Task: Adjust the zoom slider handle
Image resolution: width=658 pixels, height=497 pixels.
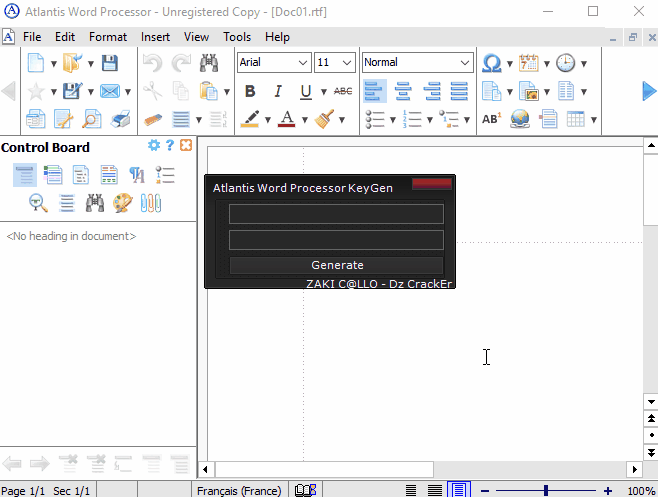Action: (x=546, y=490)
